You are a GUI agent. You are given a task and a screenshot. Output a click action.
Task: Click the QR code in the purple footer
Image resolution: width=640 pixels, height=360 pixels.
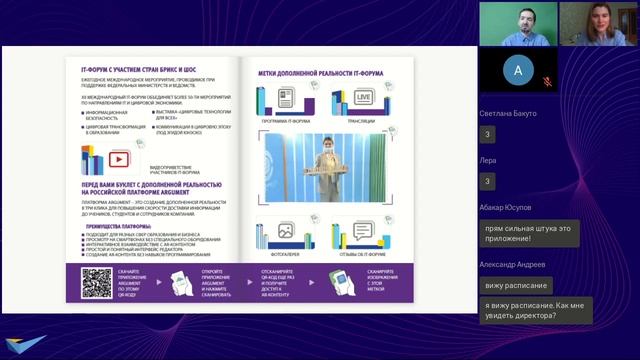pyautogui.click(x=97, y=283)
